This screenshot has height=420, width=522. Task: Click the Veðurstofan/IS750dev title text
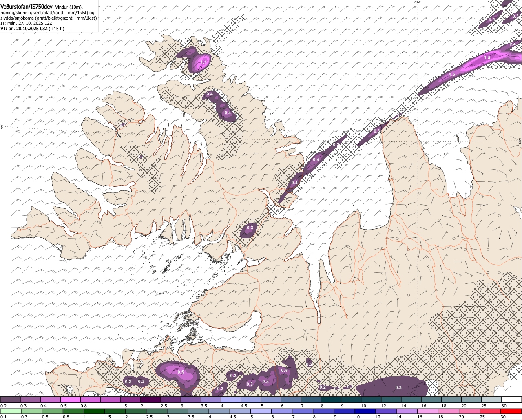[x=27, y=7]
